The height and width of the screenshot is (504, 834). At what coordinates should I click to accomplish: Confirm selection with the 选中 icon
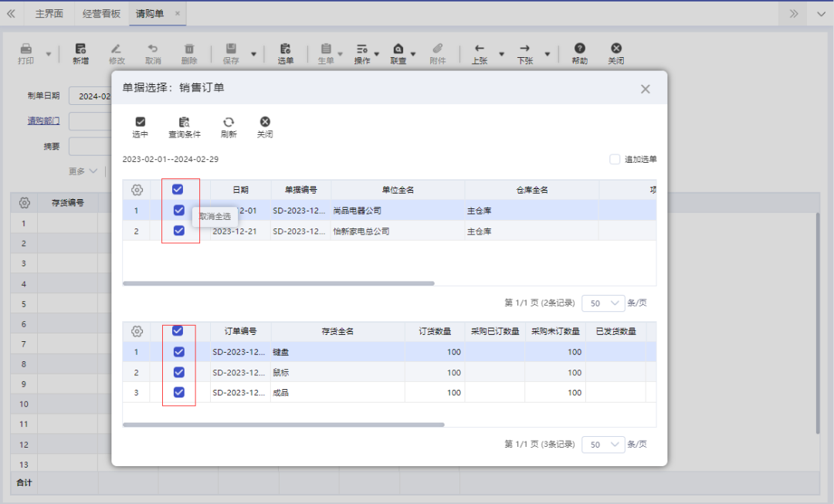tap(141, 126)
